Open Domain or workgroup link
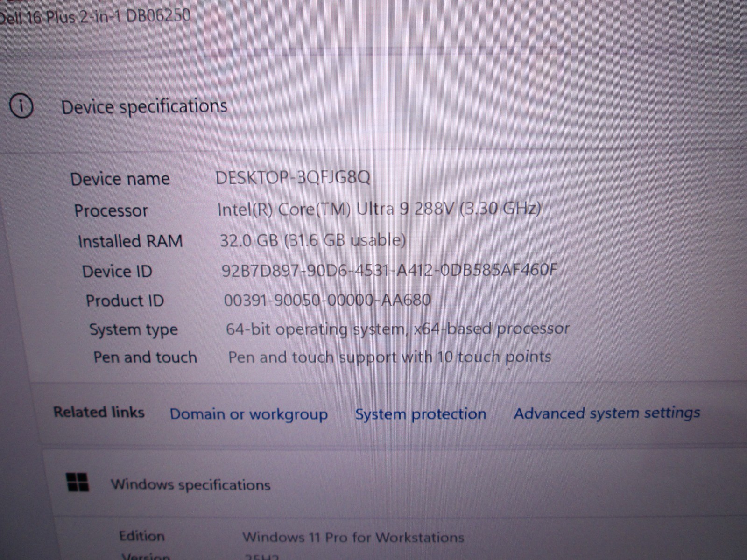The image size is (747, 560). [248, 414]
